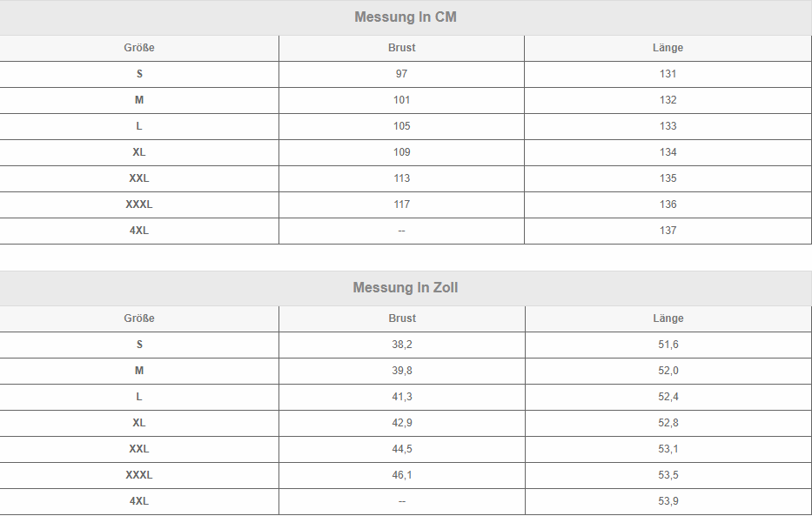
Task: Click the 'Messung In CM' table header
Action: pyautogui.click(x=406, y=17)
